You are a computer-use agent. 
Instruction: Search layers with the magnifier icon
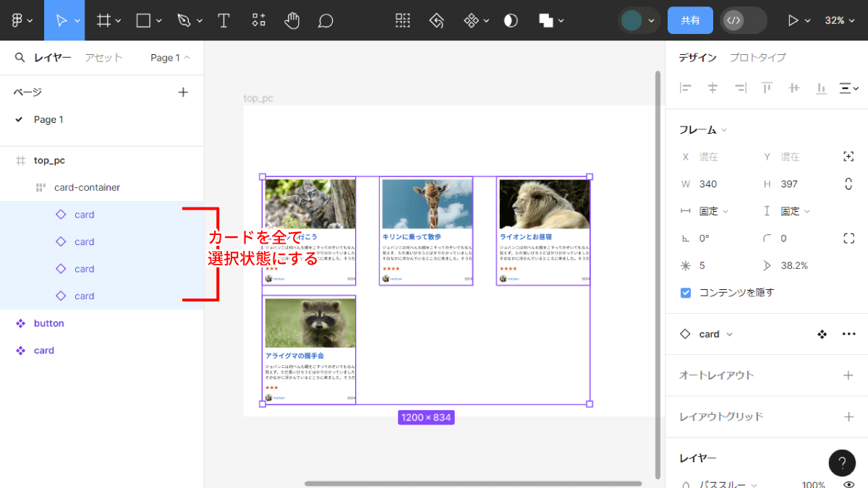[x=20, y=57]
